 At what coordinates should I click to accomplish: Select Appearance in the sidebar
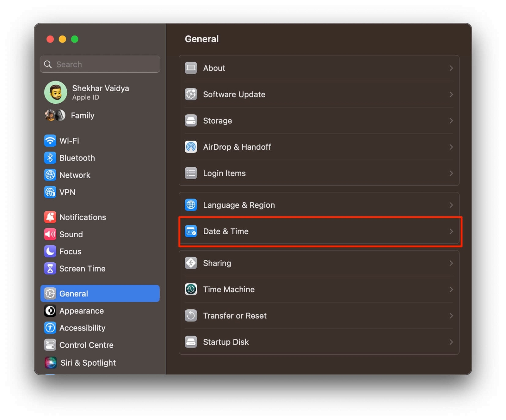81,311
